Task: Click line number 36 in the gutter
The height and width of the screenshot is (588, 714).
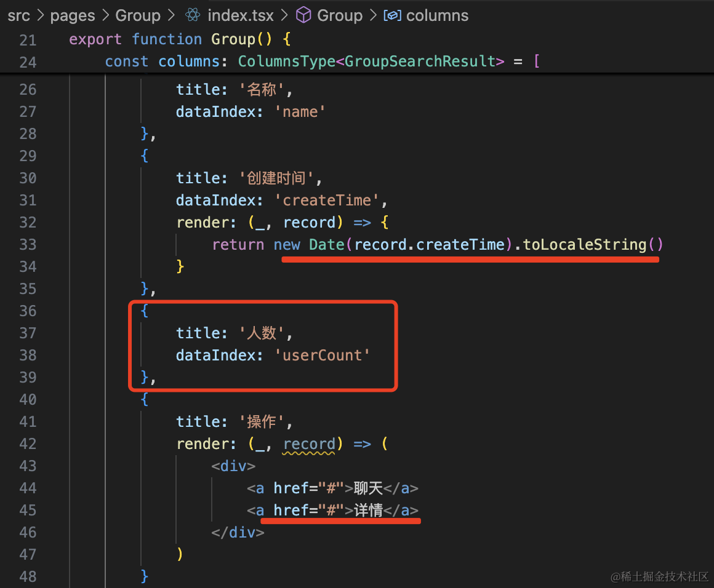Action: [x=28, y=311]
